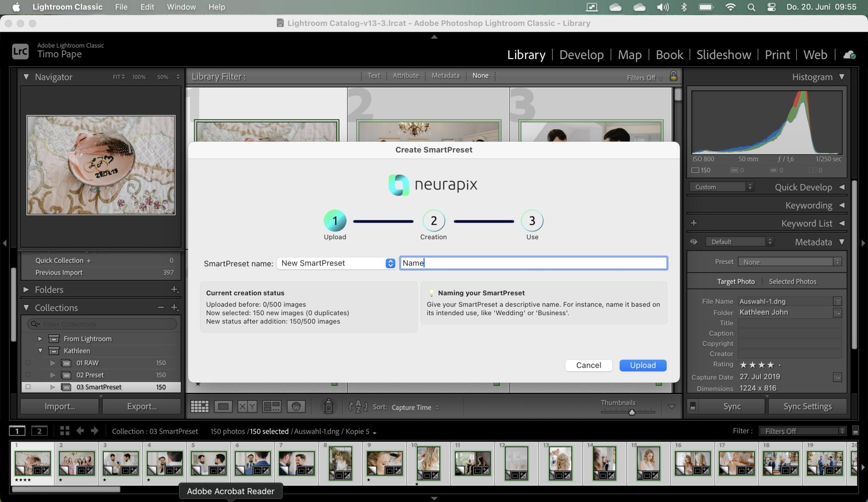
Task: Click the Filter Collections search field
Action: coord(102,324)
